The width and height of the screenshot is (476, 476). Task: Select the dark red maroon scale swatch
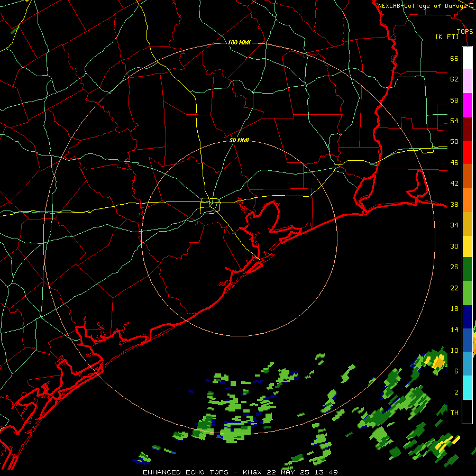click(x=467, y=129)
